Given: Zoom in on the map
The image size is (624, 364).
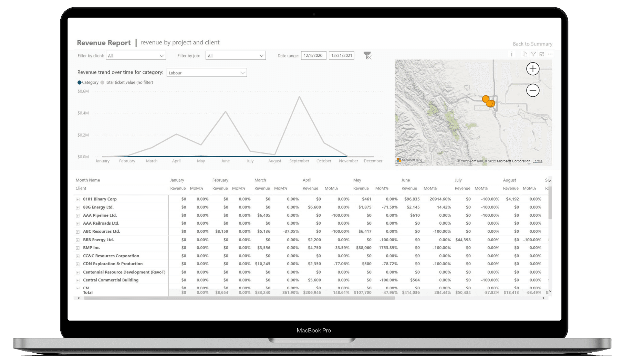Looking at the screenshot, I should click(532, 69).
